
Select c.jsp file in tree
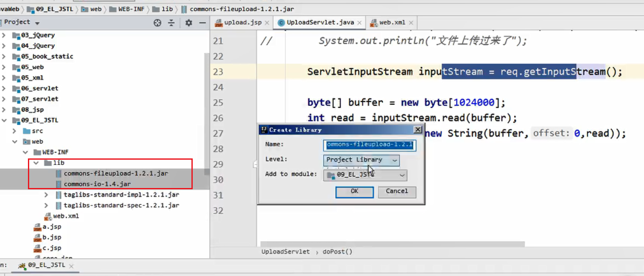coord(52,248)
